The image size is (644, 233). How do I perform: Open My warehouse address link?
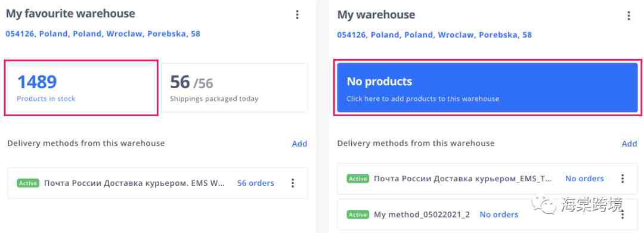(434, 35)
